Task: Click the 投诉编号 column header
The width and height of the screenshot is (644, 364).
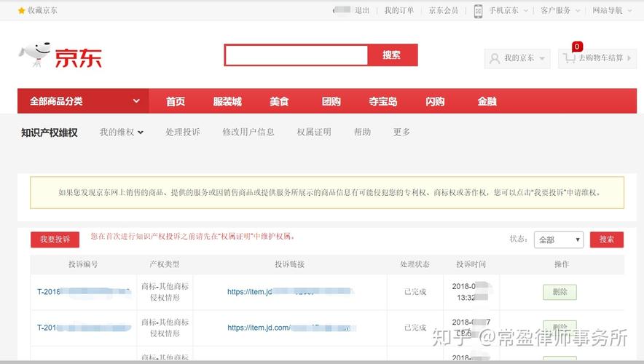Action: click(x=83, y=264)
